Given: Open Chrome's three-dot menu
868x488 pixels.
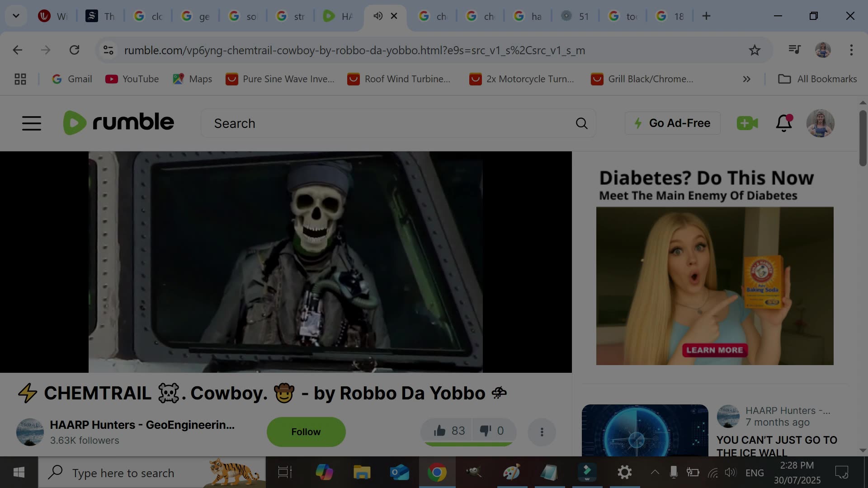Looking at the screenshot, I should pyautogui.click(x=851, y=50).
